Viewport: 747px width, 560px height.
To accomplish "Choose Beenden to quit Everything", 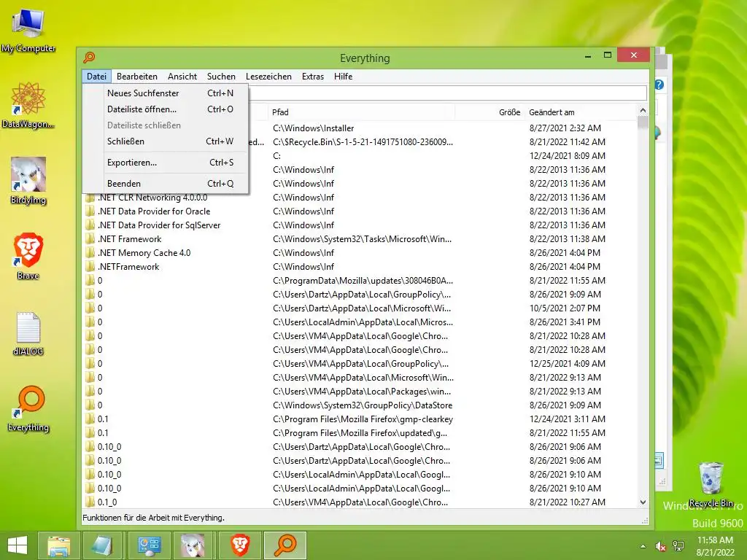I will coord(166,183).
